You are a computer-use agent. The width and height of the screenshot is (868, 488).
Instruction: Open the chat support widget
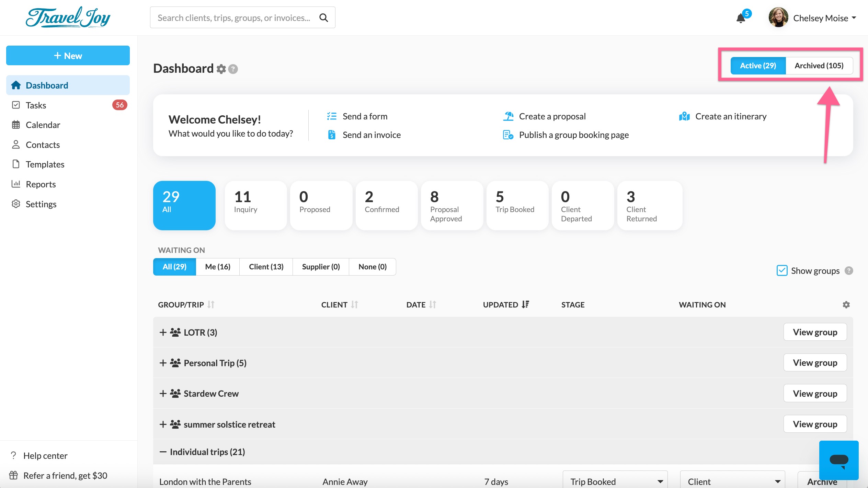pyautogui.click(x=838, y=460)
